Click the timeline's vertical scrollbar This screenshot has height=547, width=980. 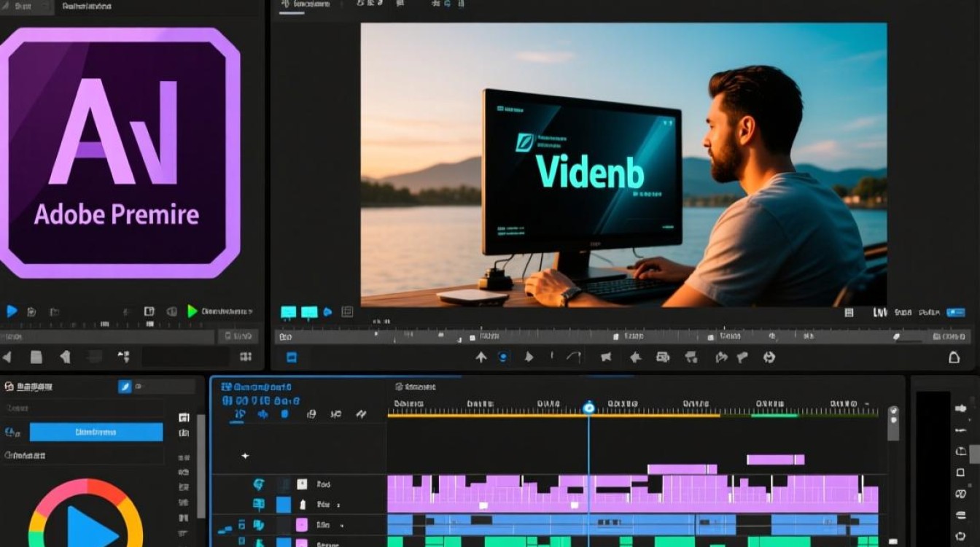[893, 424]
